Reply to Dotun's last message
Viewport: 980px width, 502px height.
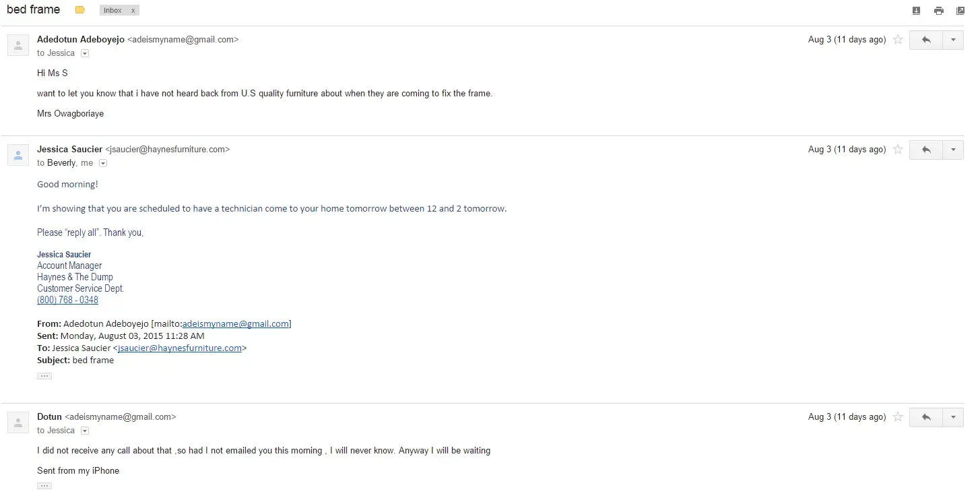point(926,417)
